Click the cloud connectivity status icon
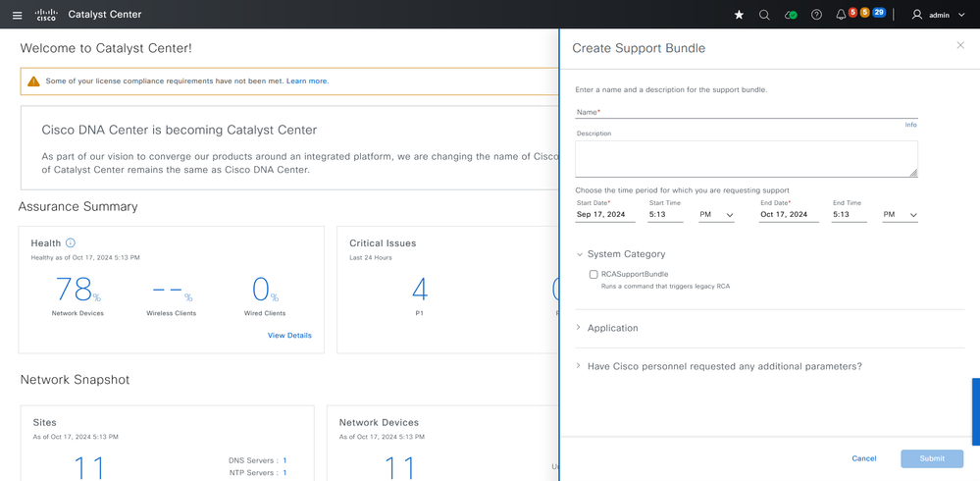This screenshot has width=980, height=481. click(791, 15)
